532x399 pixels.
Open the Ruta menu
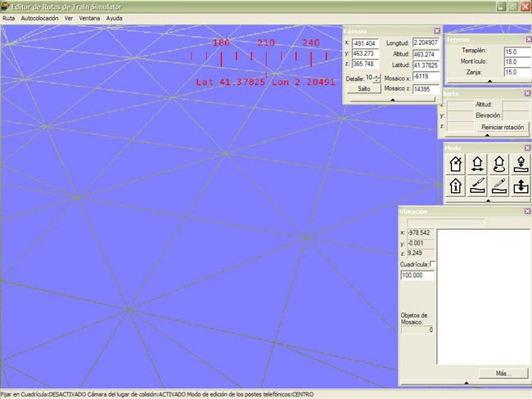click(9, 17)
